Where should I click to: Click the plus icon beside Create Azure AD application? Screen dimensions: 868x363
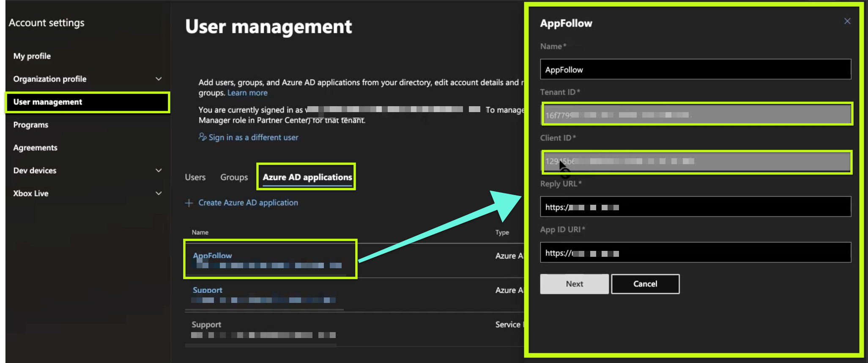(x=189, y=203)
